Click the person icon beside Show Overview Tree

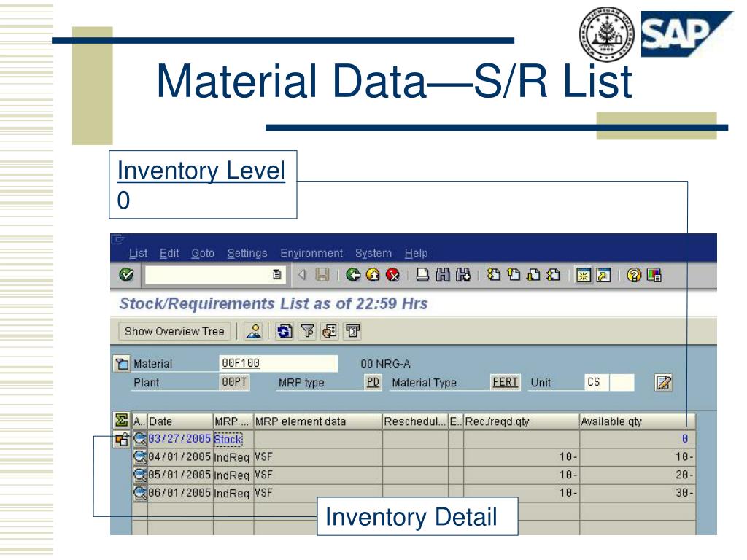pyautogui.click(x=254, y=331)
